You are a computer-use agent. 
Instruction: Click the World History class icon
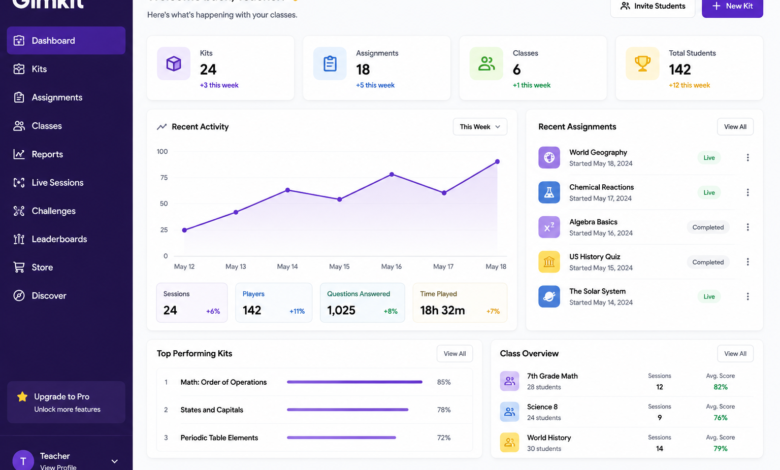tap(509, 443)
